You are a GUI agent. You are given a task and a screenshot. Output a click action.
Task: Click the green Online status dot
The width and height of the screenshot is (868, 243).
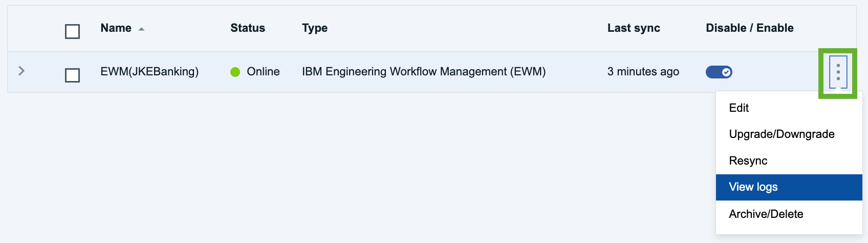pos(235,72)
